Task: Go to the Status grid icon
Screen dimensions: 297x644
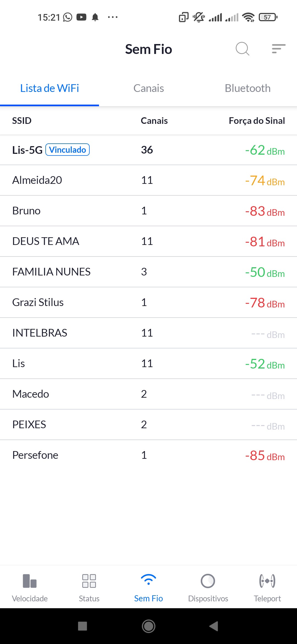Action: coord(89,581)
